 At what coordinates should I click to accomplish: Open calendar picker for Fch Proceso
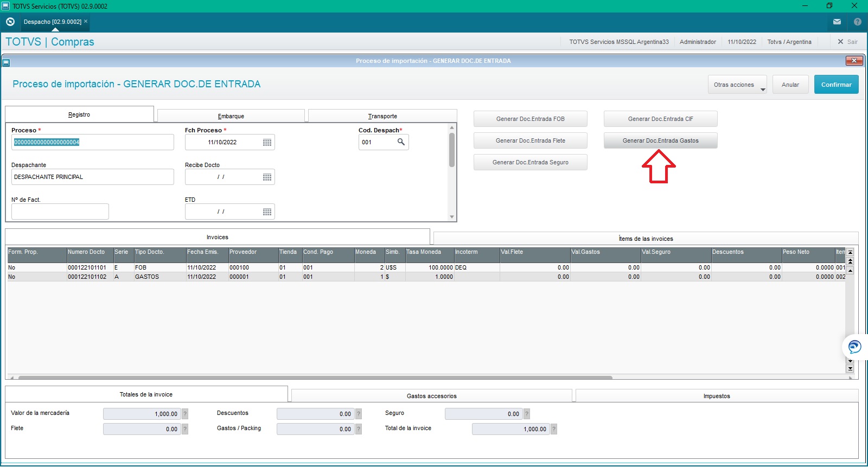pos(267,142)
